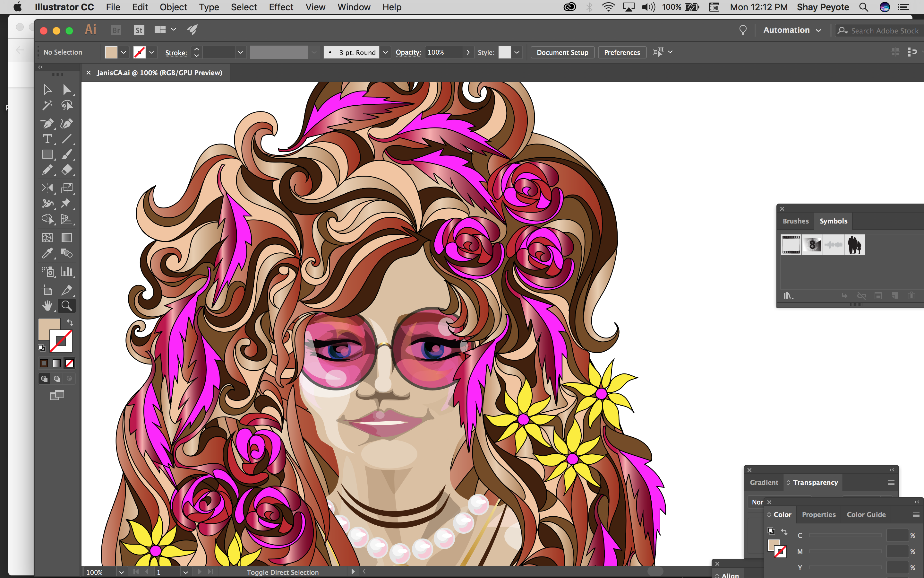Select the Hand tool

[x=47, y=306]
